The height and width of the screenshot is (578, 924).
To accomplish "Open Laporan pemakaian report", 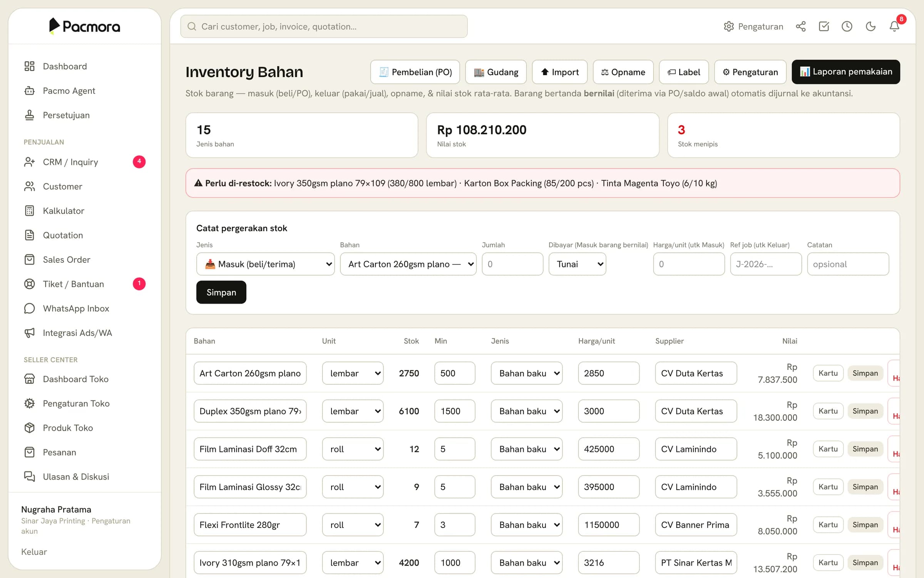I will point(846,72).
